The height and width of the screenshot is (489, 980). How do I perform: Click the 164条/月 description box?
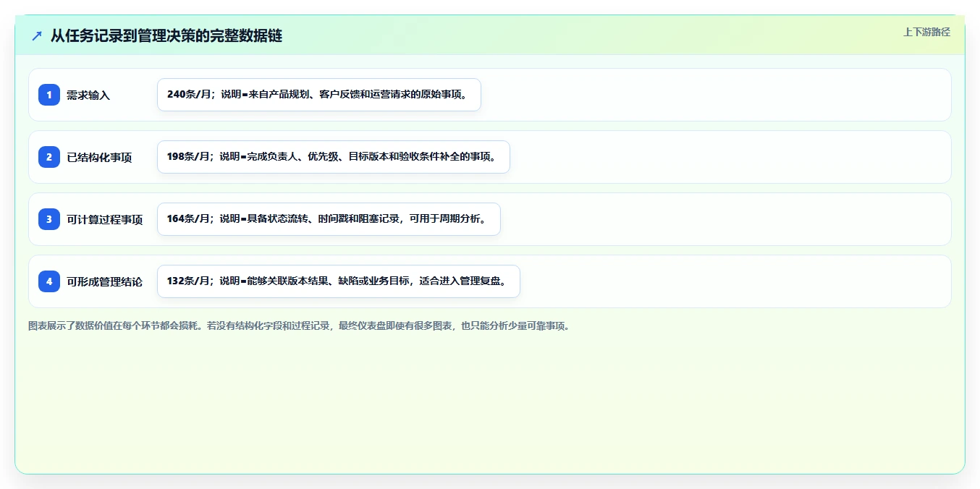coord(329,219)
